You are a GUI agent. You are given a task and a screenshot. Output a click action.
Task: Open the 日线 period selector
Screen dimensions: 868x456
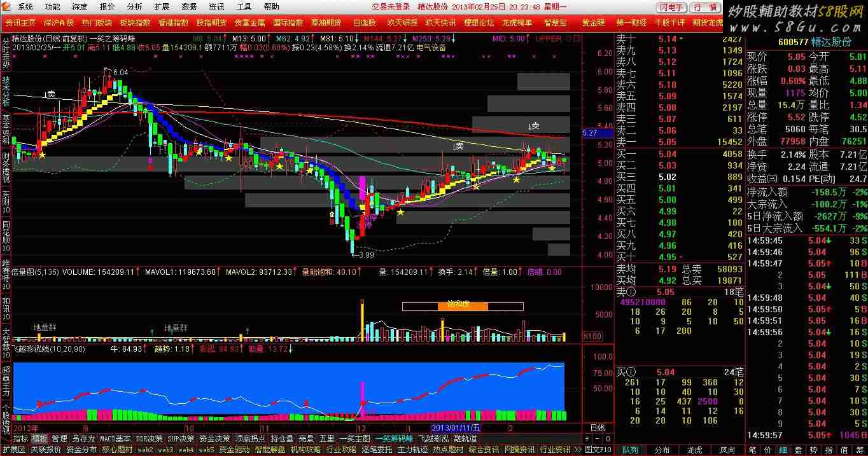(598, 428)
